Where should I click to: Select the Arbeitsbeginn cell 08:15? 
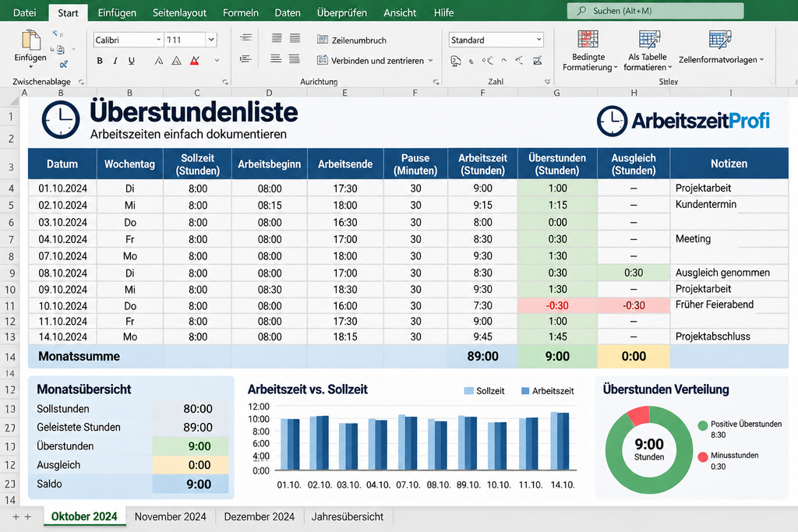[269, 206]
